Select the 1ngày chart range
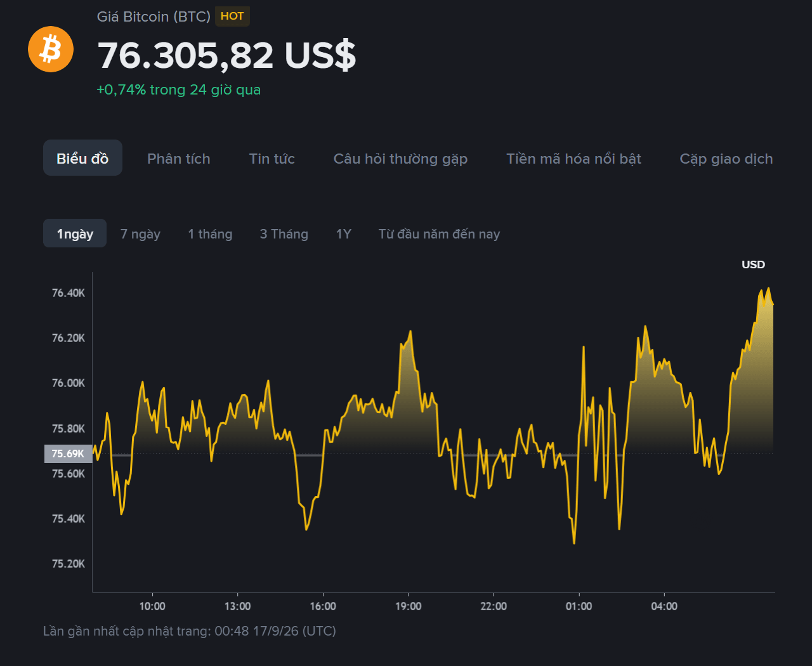This screenshot has height=666, width=812. pos(75,233)
